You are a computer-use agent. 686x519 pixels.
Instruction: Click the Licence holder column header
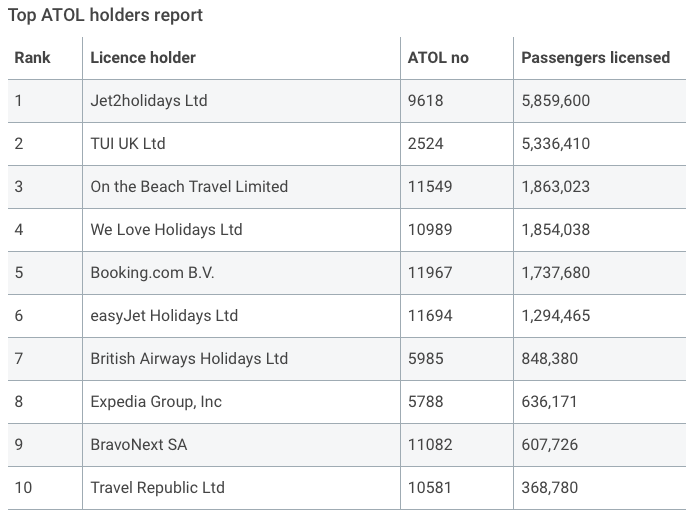(x=143, y=58)
